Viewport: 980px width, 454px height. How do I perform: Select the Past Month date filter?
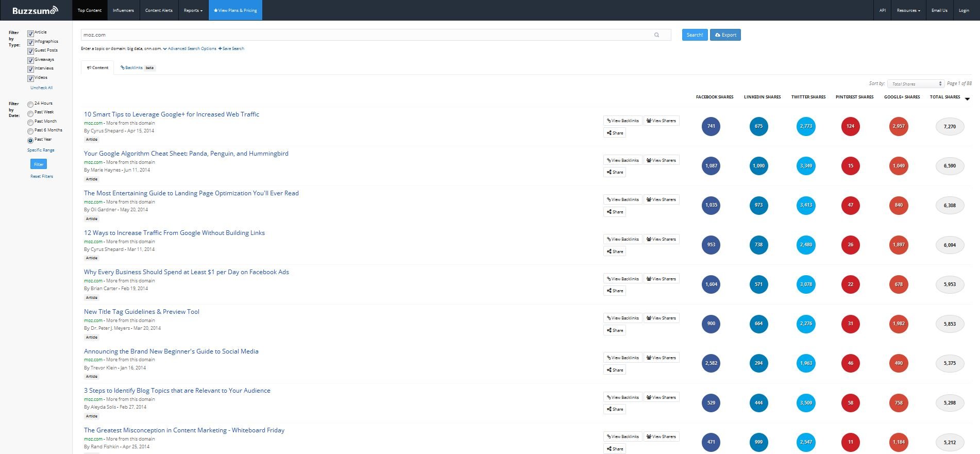(30, 123)
